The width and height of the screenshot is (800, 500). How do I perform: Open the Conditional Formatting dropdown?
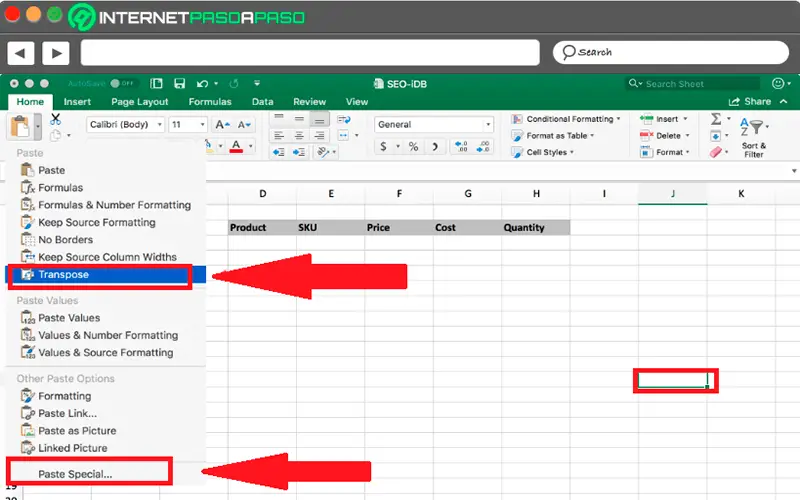566,119
